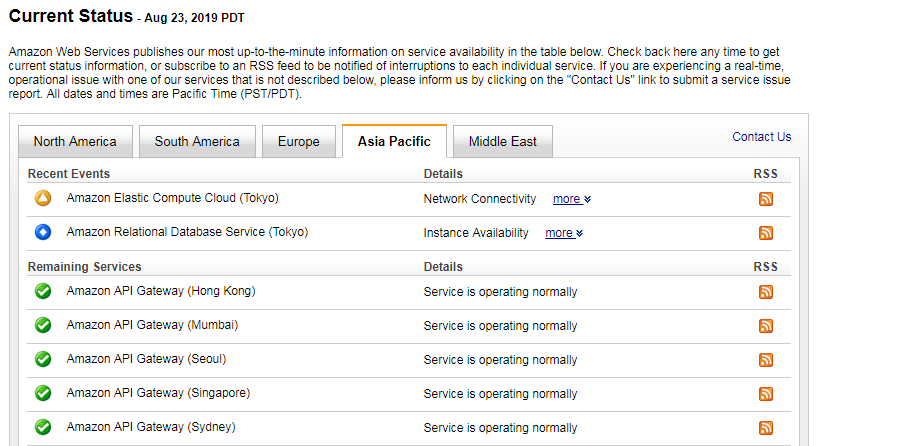Viewport: 915px width, 446px height.
Task: Click the orange warning status icon for EC2 Tokyo
Action: pyautogui.click(x=43, y=198)
